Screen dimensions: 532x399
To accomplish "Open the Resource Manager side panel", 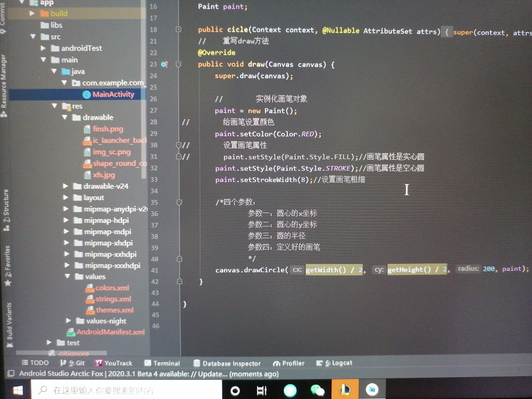I will pos(4,86).
